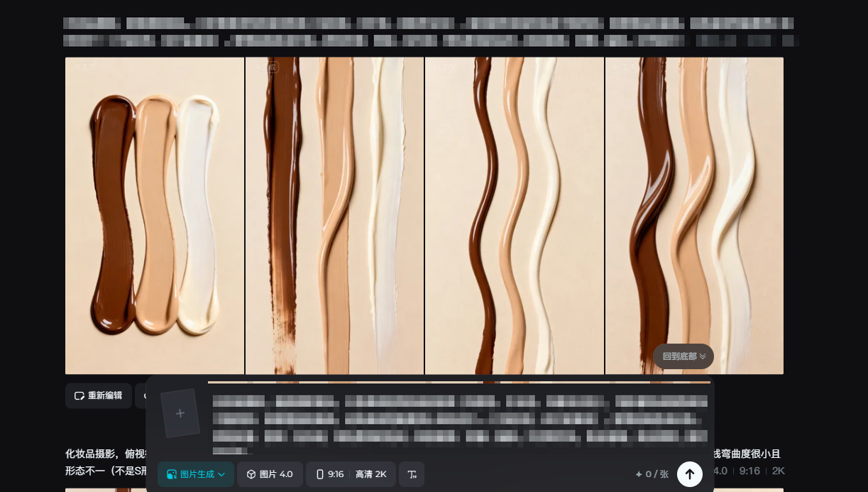Click the 重新编辑 re-edit button
Screen dimensions: 868x492
click(99, 395)
